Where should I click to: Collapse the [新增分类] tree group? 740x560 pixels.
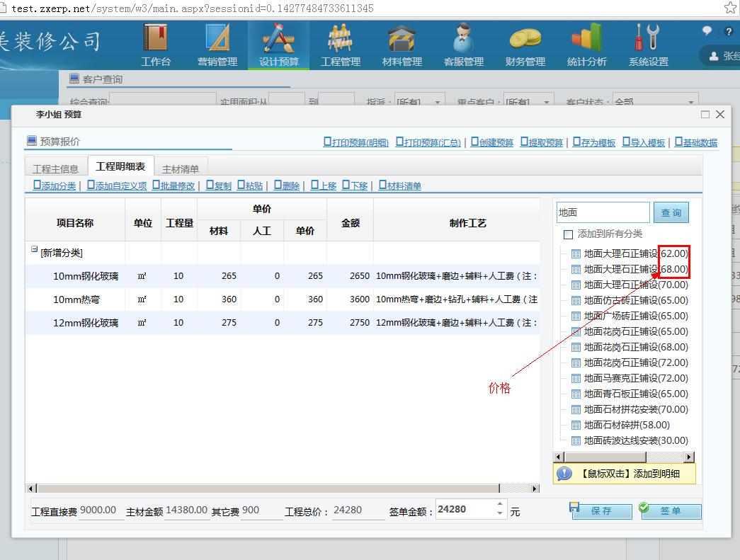click(34, 250)
